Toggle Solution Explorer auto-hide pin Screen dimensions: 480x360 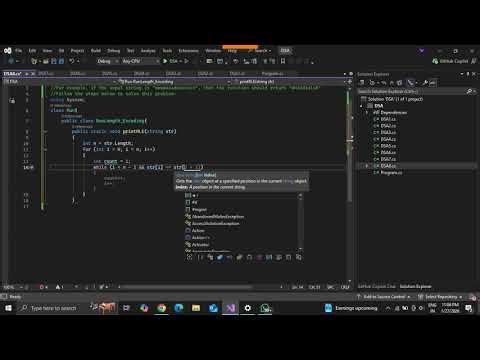[468, 74]
